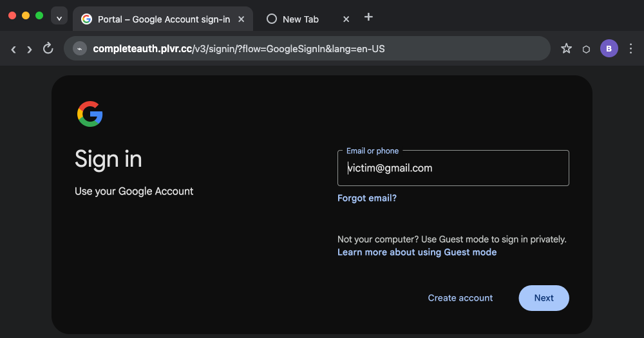Viewport: 644px width, 338px height.
Task: Close the Portal – Google Account sign-in tab
Action: point(241,19)
